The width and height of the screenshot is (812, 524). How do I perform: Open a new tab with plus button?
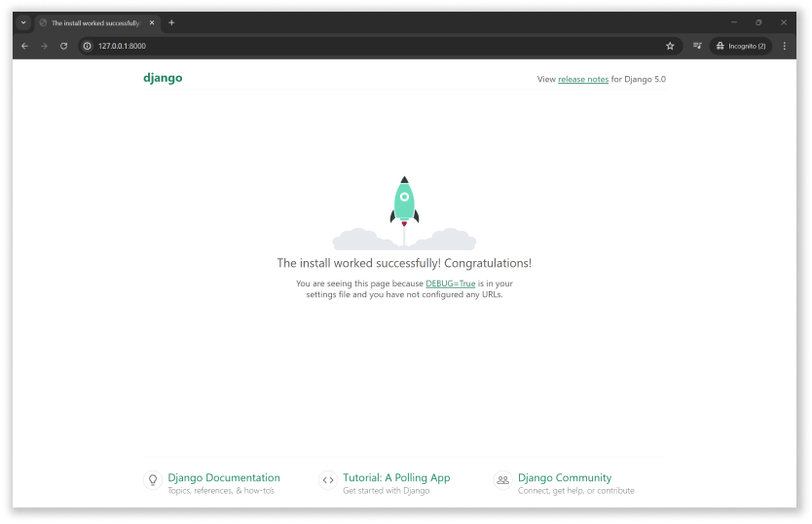pyautogui.click(x=171, y=22)
